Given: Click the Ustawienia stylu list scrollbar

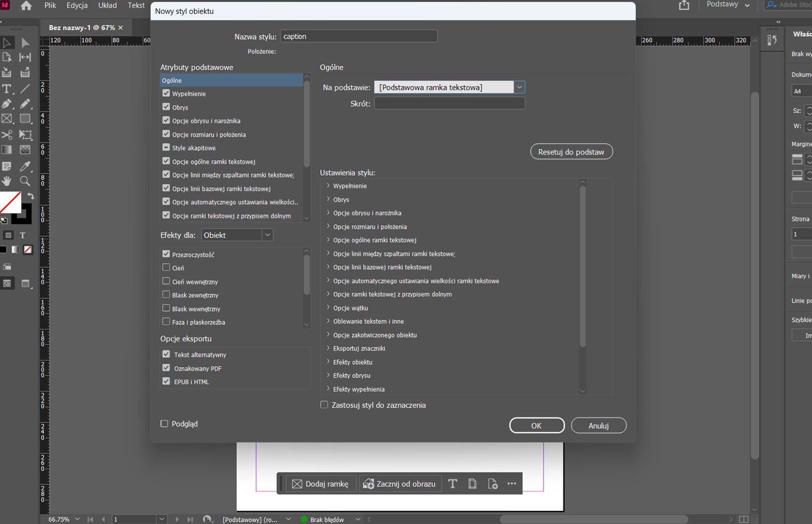Looking at the screenshot, I should tap(583, 266).
